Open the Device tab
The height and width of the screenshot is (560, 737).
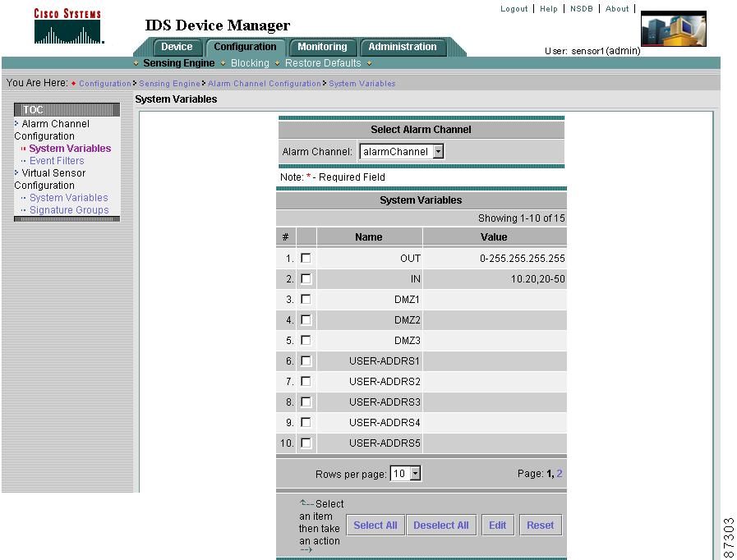[x=177, y=47]
